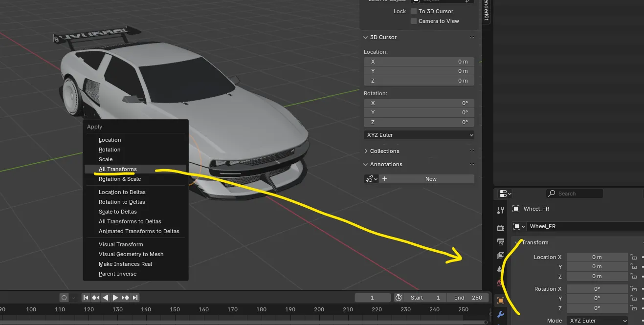Screen dimensions: 644x325
Task: Click the annotation data-block browse icon
Action: (x=371, y=179)
